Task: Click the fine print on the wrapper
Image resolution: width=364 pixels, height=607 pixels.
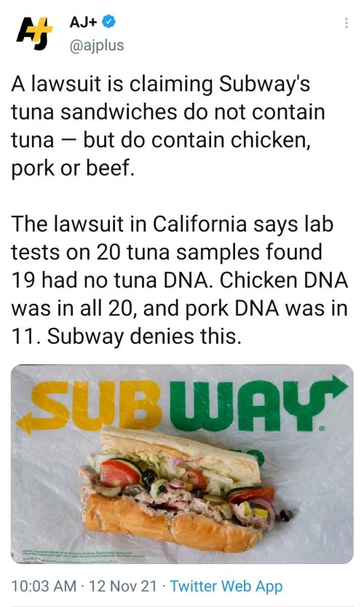Action: [83, 555]
